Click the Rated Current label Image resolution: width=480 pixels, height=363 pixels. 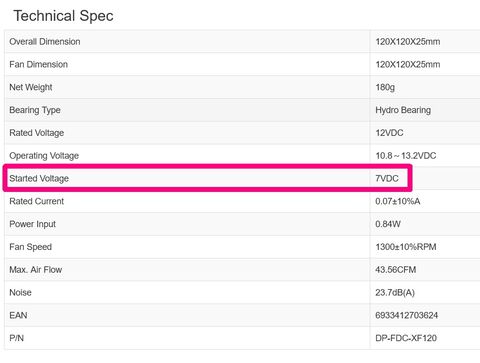(37, 201)
